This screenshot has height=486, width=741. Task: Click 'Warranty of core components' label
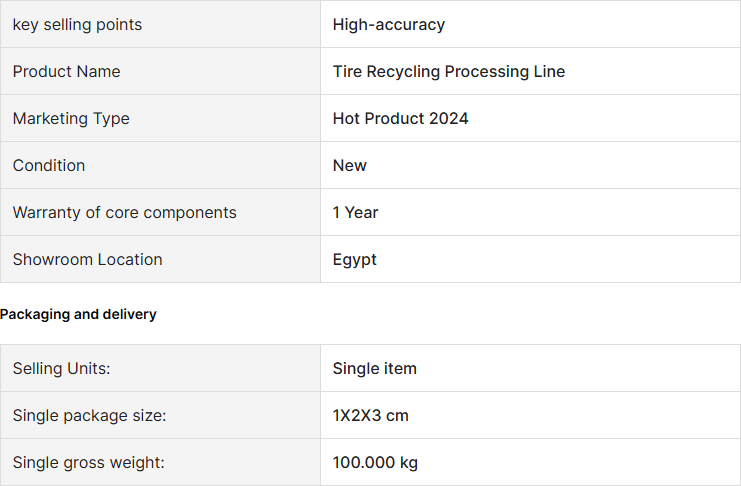click(x=124, y=212)
